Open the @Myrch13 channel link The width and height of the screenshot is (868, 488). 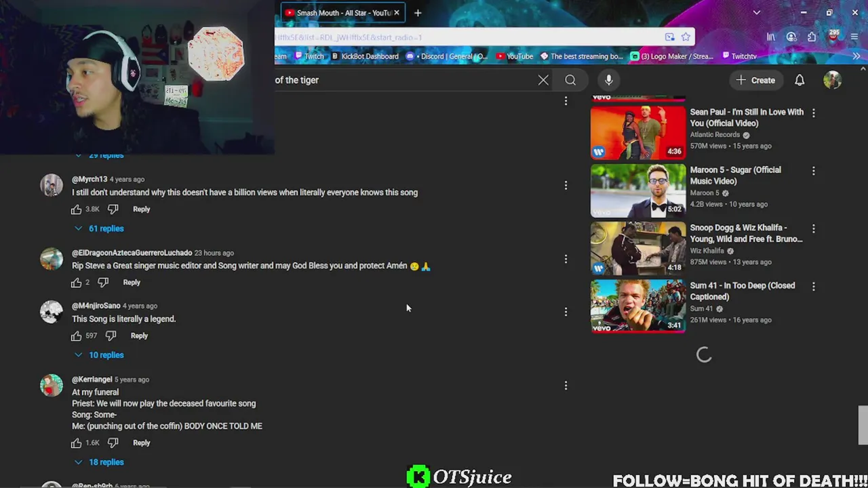point(90,180)
